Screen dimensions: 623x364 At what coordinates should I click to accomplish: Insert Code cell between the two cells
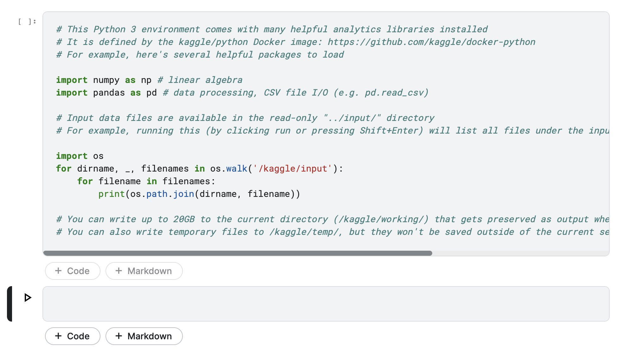[x=73, y=271]
